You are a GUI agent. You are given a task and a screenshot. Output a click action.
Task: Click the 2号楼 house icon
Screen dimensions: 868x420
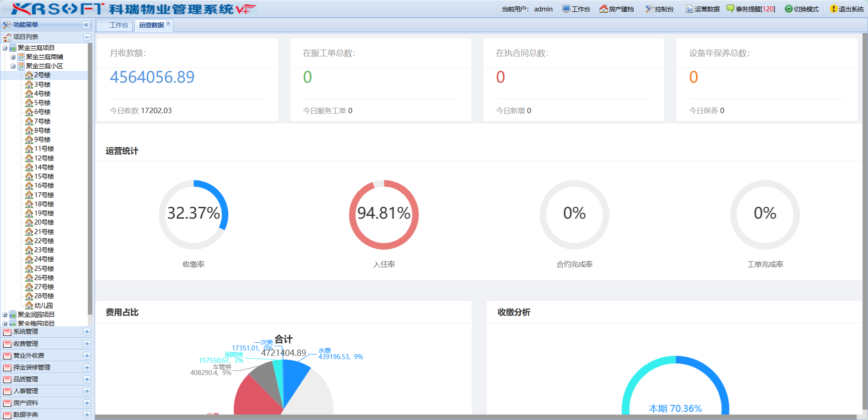[29, 75]
